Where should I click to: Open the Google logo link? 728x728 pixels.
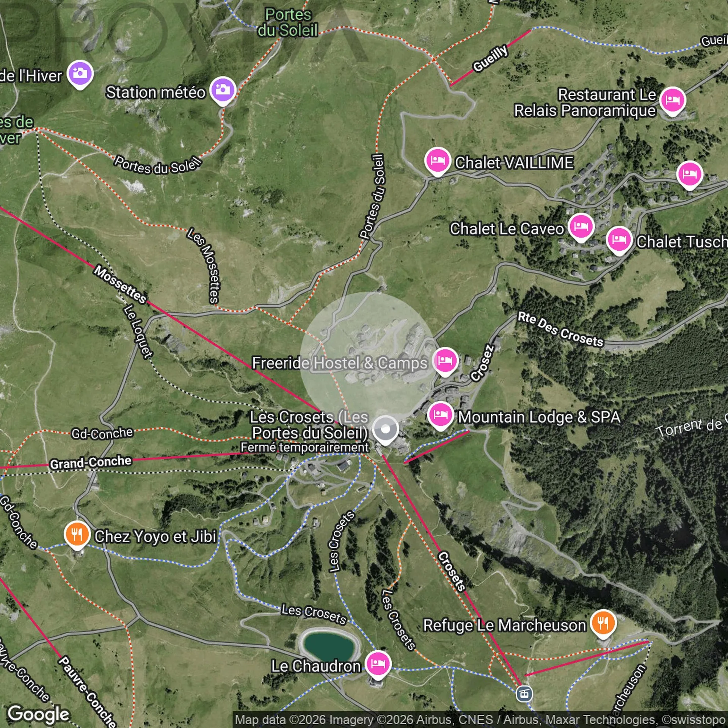[x=39, y=714]
